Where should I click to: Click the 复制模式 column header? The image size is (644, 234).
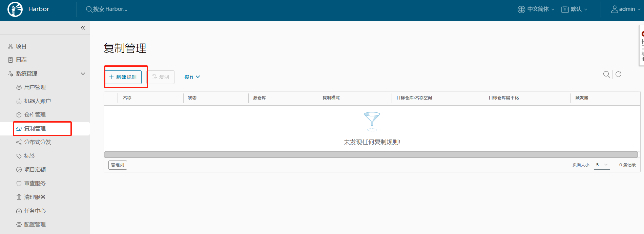point(331,98)
